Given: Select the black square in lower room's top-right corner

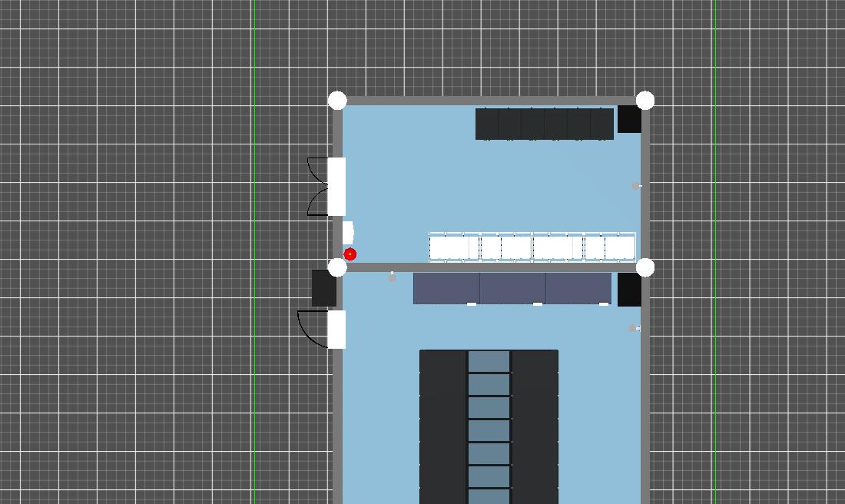Looking at the screenshot, I should (629, 290).
